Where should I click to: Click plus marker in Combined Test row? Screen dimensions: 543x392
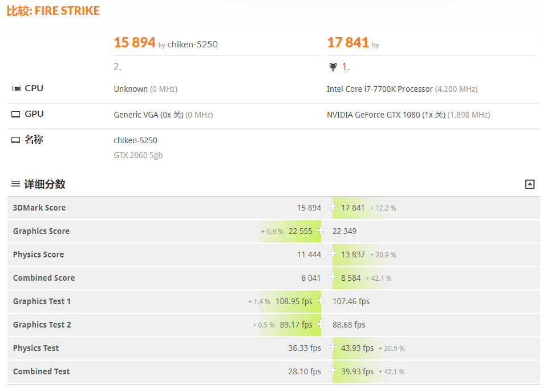click(x=333, y=370)
